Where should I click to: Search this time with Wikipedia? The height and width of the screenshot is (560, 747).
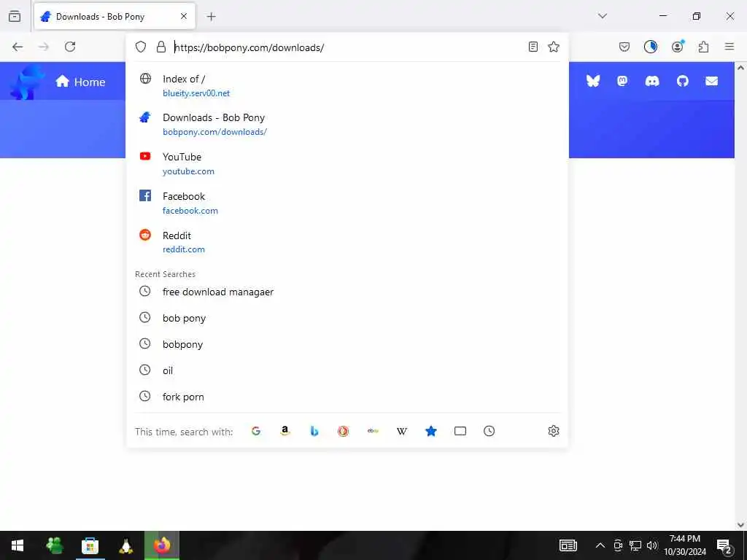(x=402, y=431)
